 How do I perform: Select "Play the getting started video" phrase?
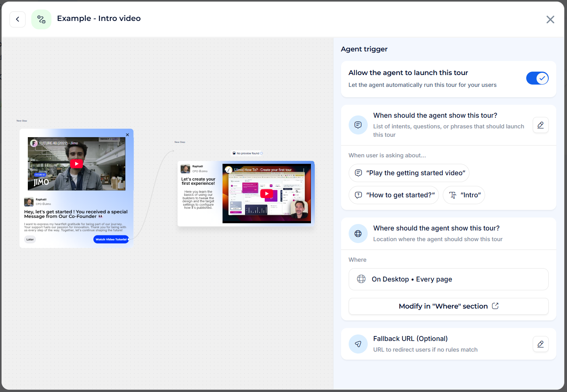pyautogui.click(x=409, y=173)
